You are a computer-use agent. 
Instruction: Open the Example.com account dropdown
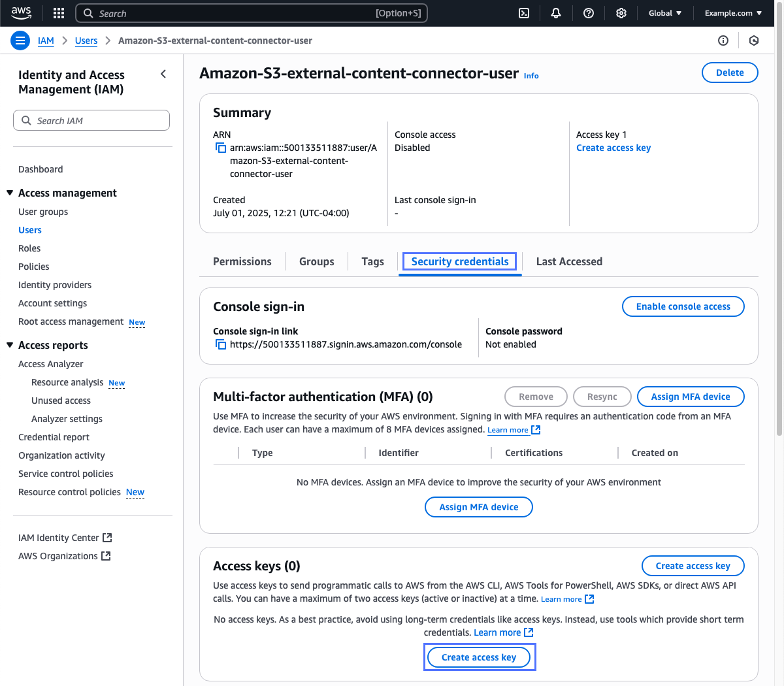733,13
